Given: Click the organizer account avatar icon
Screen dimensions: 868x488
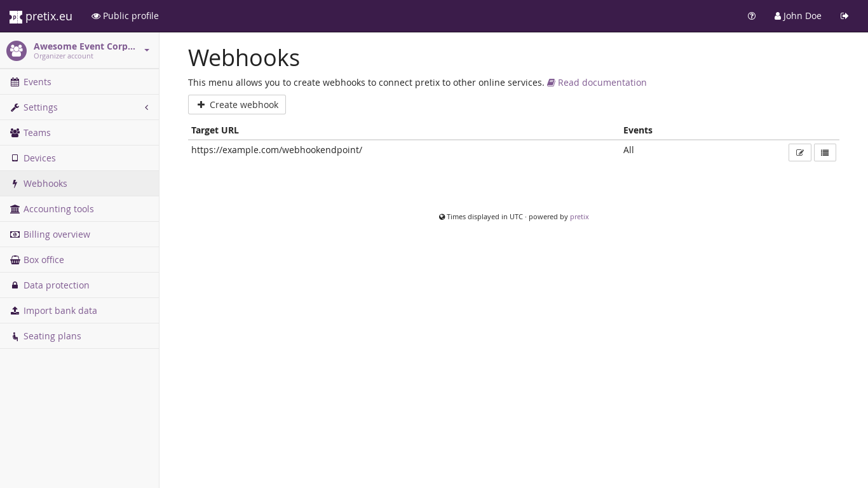Looking at the screenshot, I should pyautogui.click(x=17, y=51).
